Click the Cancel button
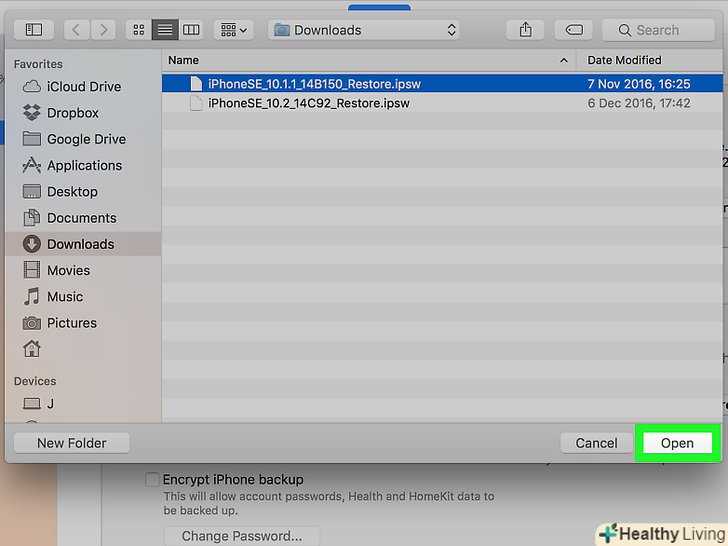The width and height of the screenshot is (728, 546). tap(597, 443)
